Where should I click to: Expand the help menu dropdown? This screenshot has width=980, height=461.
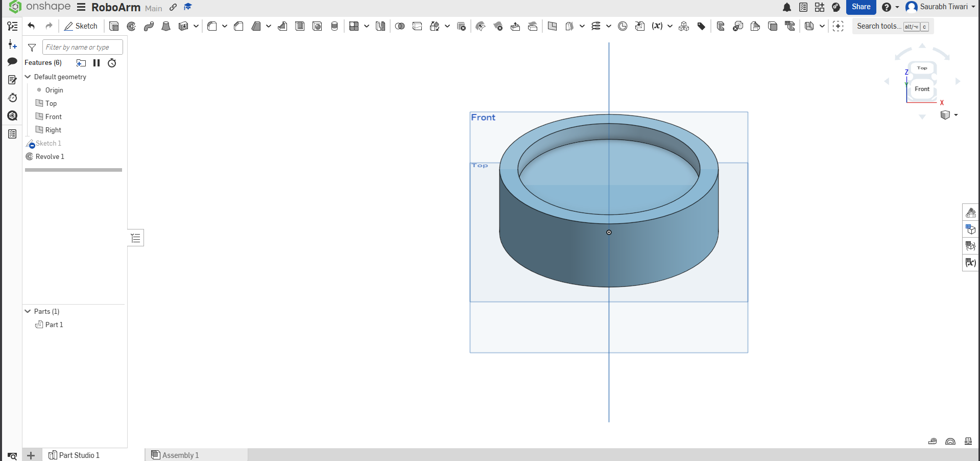(897, 7)
